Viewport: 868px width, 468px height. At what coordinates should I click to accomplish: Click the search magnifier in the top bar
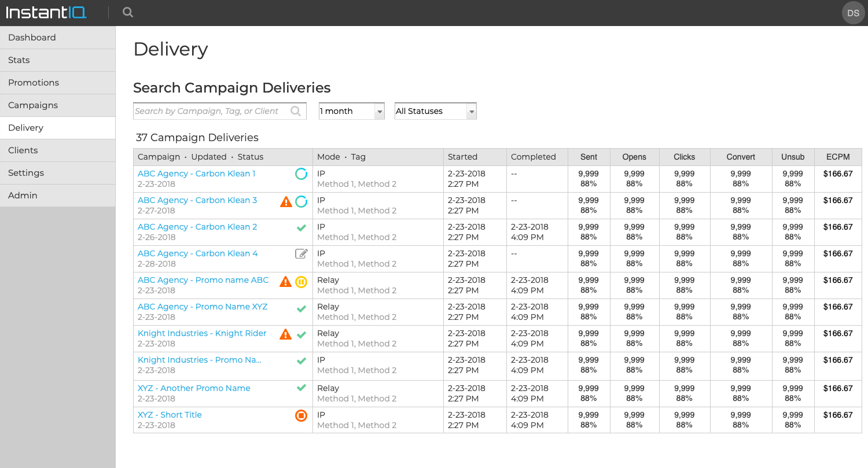(127, 12)
